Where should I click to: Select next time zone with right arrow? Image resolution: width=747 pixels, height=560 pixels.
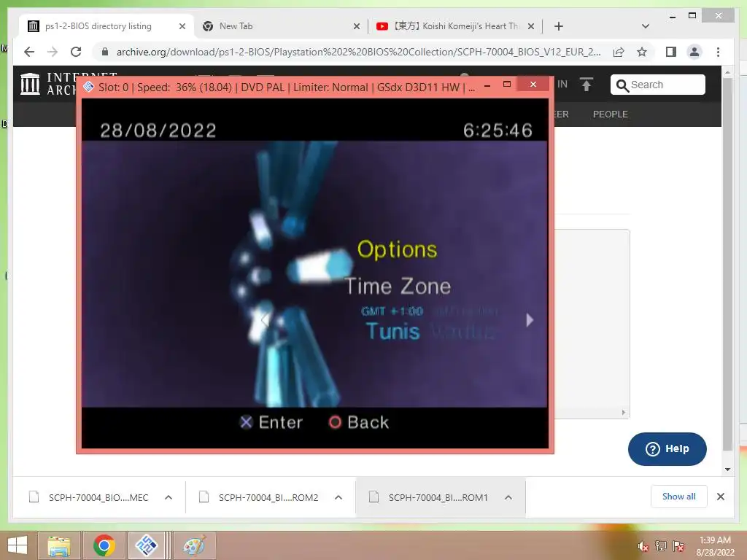530,320
